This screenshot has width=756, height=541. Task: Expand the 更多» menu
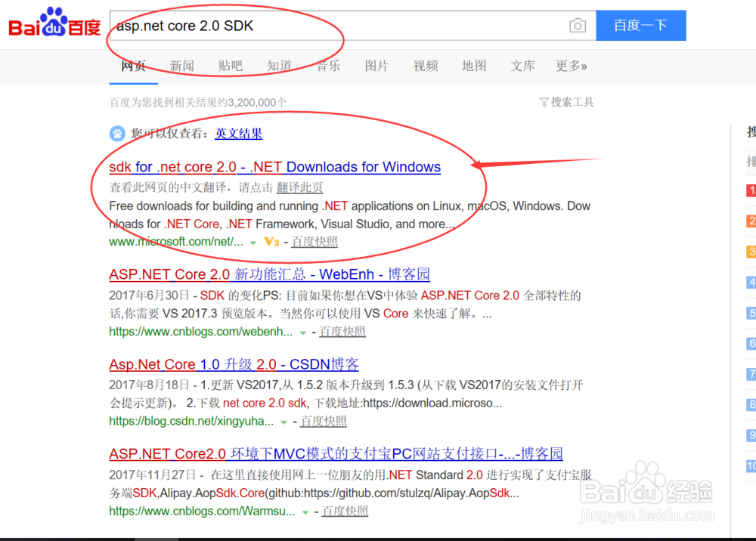[572, 66]
